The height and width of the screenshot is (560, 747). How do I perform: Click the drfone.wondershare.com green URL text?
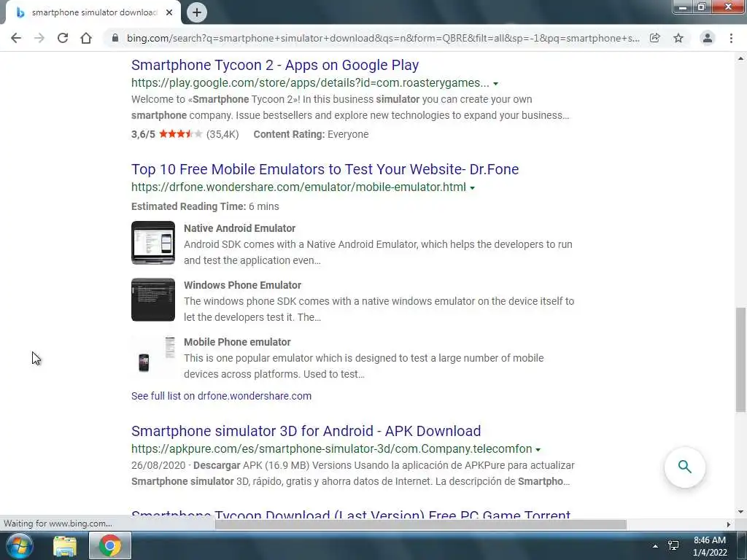point(298,187)
